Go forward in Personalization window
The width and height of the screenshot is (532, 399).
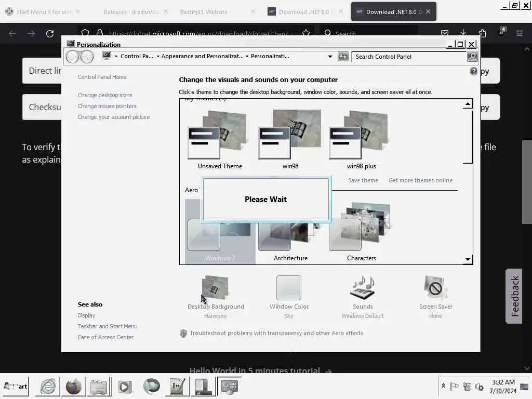(87, 57)
